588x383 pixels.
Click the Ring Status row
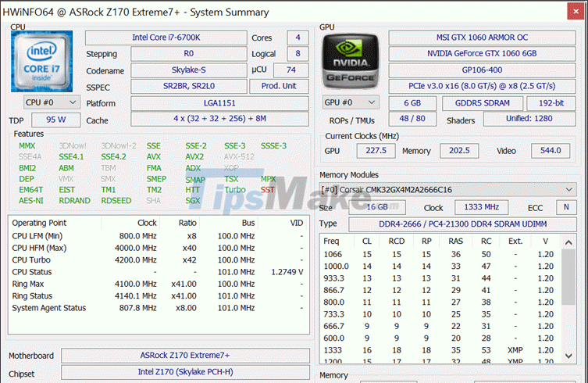point(159,296)
